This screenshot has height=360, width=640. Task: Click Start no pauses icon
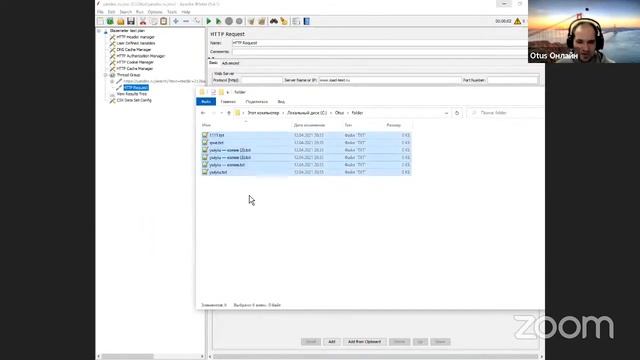(219, 21)
